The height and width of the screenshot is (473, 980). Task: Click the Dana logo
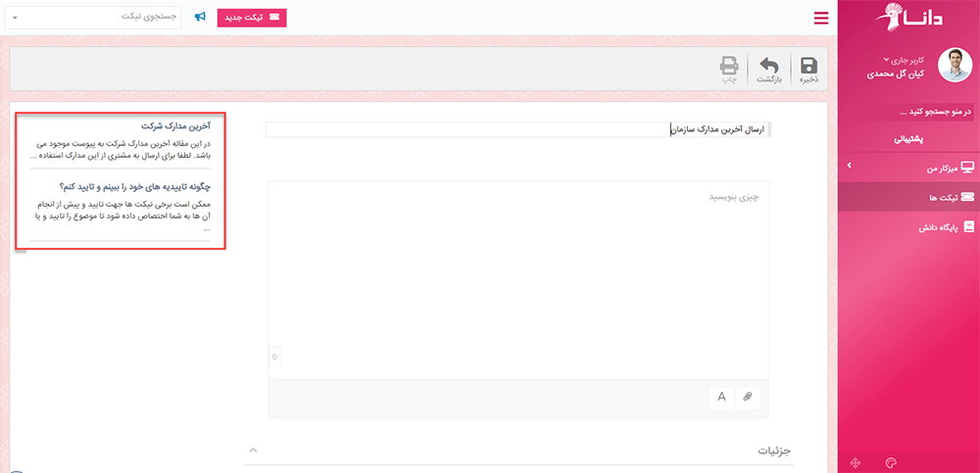[908, 17]
